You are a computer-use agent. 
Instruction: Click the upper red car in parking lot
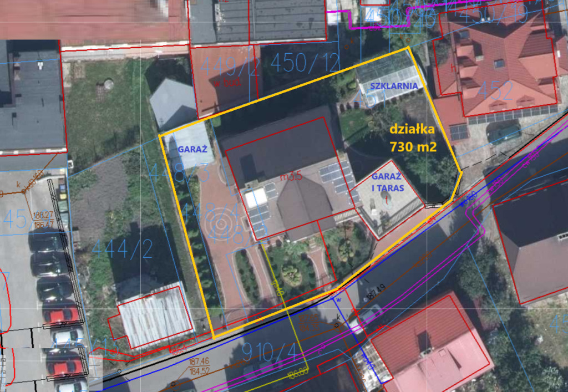61,315
